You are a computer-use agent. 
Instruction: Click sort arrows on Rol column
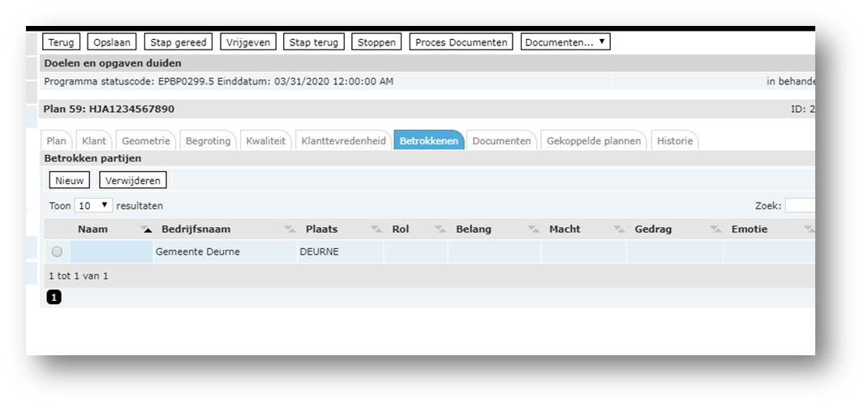[x=440, y=230]
